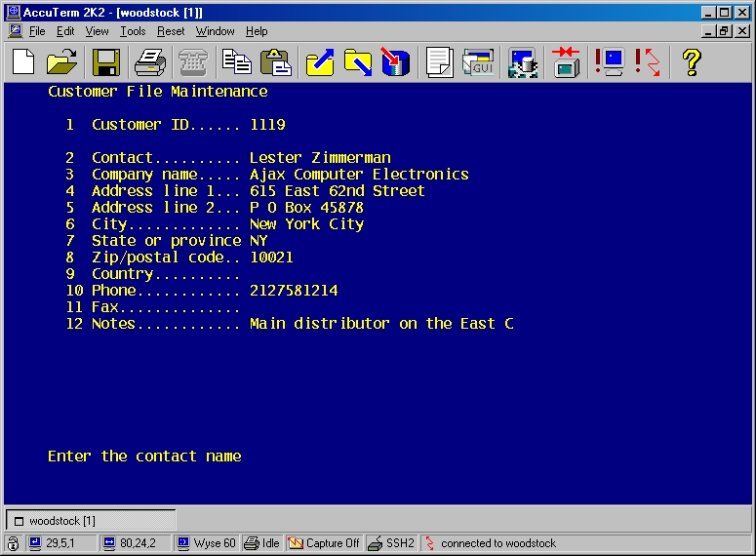Open the Help menu

[x=257, y=31]
